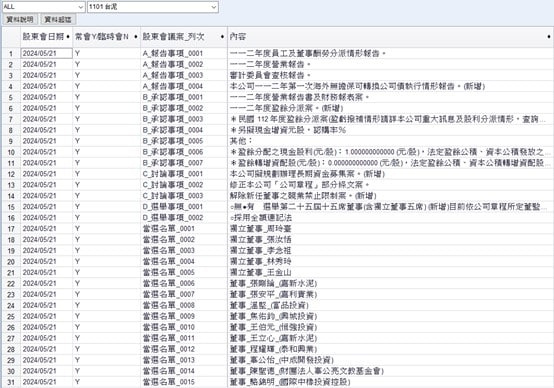
Task: Select the 股東會日期 column header
Action: [47, 37]
